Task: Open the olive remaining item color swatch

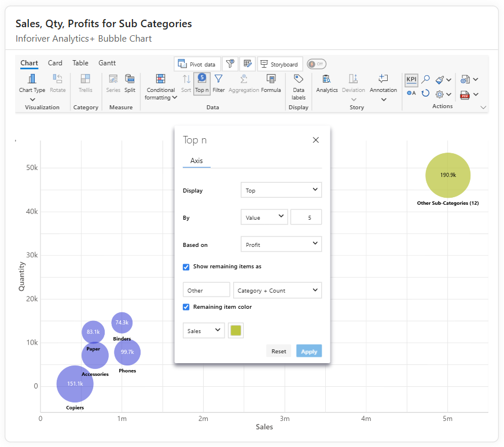Action: [236, 330]
